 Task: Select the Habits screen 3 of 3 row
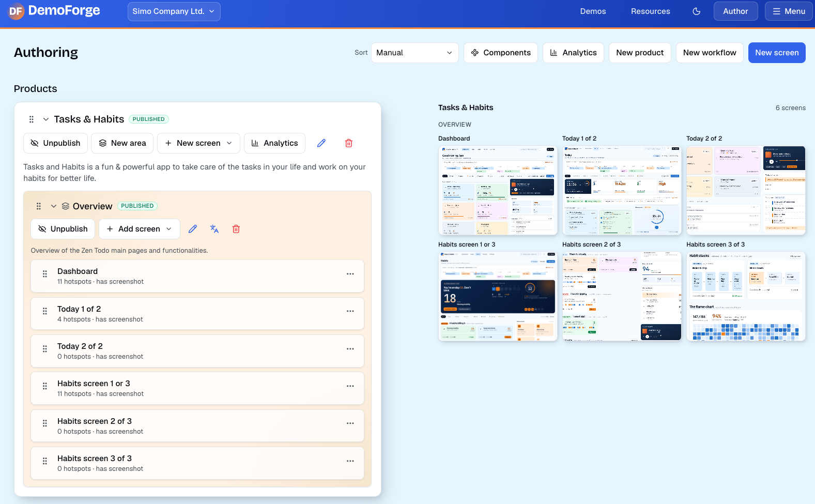[x=197, y=463]
